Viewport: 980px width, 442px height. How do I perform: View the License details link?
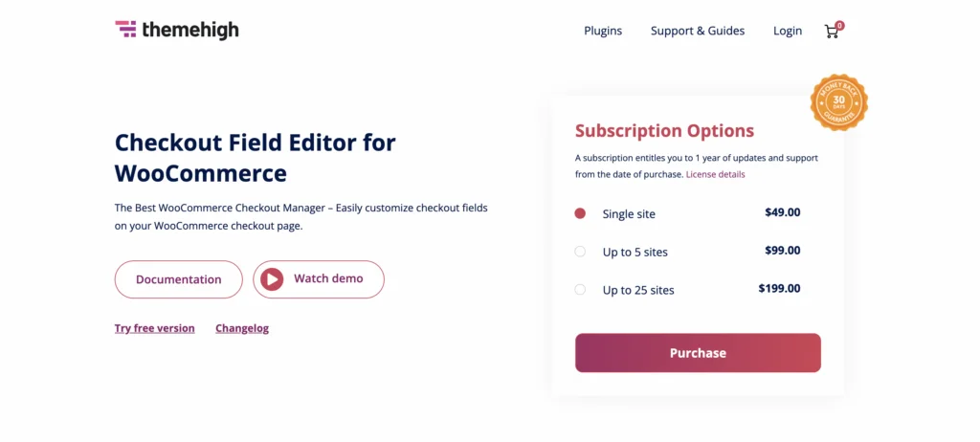coord(716,174)
